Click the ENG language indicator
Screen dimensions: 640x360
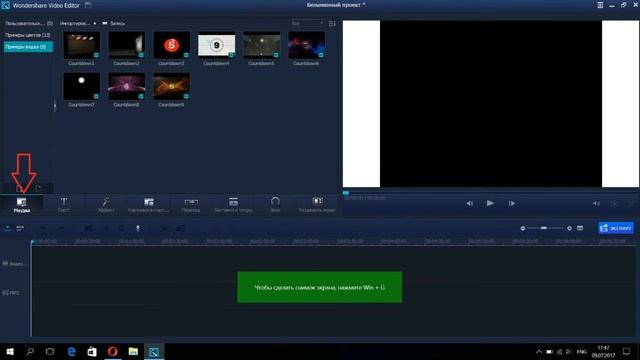click(x=582, y=351)
